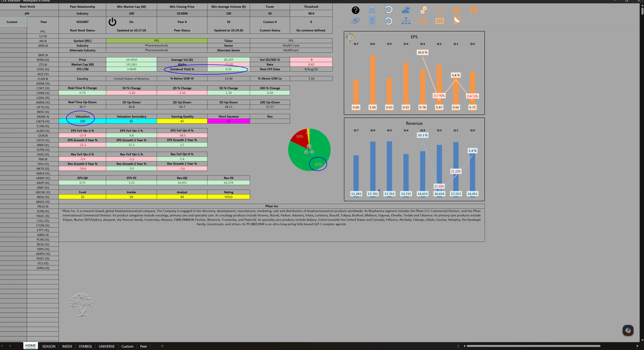Open the UNIVERSE sheet tab

[106, 346]
